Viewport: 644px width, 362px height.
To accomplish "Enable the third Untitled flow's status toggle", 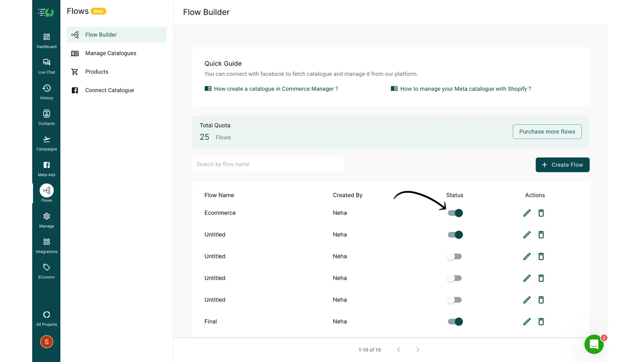I will point(455,278).
